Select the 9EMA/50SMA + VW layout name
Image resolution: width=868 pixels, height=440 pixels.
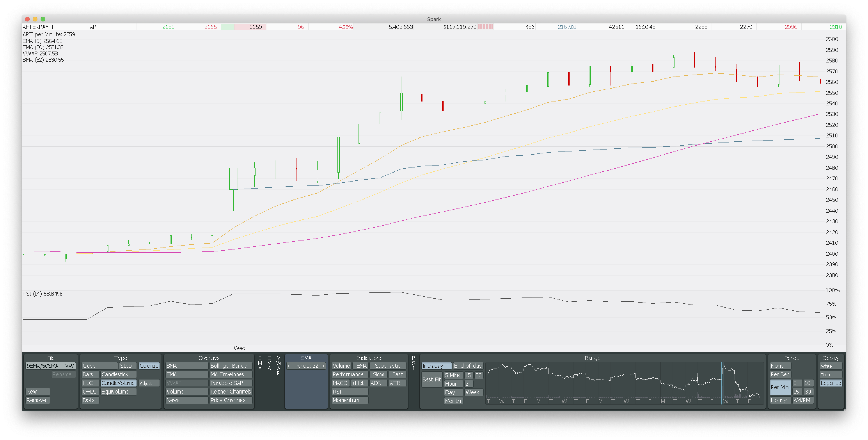pos(50,366)
